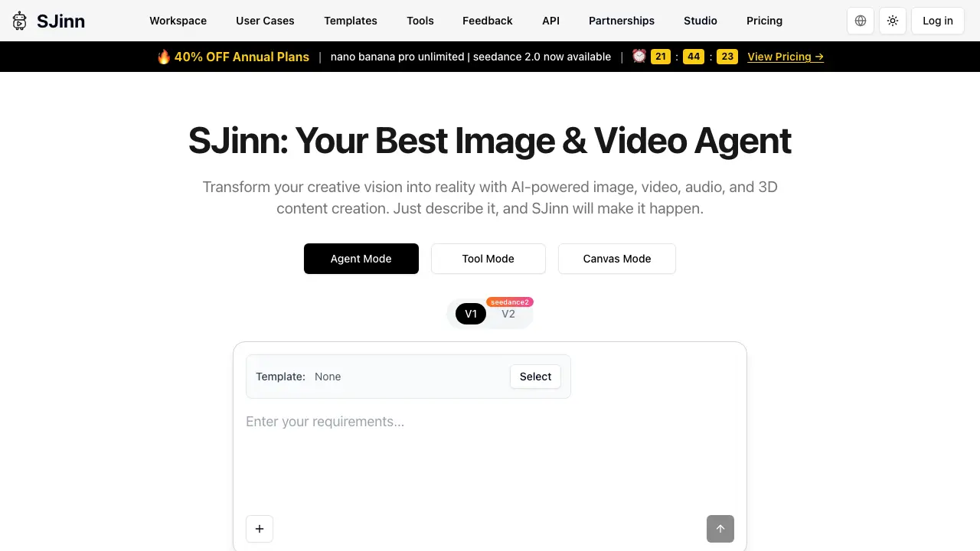The width and height of the screenshot is (980, 551).
Task: Select Tool Mode
Action: pyautogui.click(x=488, y=259)
